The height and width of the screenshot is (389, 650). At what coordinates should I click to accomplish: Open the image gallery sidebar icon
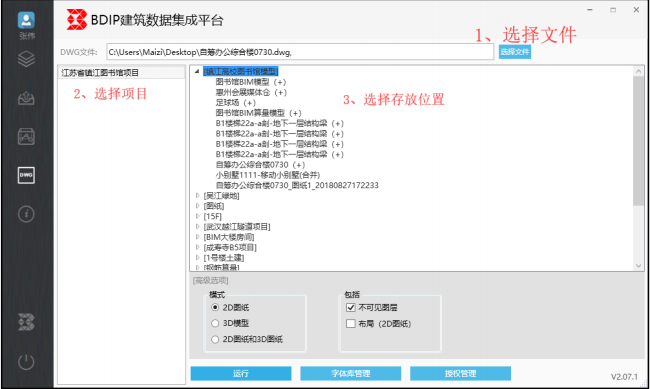pyautogui.click(x=26, y=136)
